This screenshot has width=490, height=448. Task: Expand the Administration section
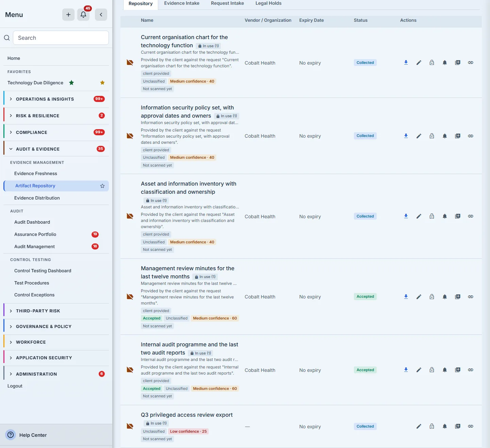coord(56,374)
